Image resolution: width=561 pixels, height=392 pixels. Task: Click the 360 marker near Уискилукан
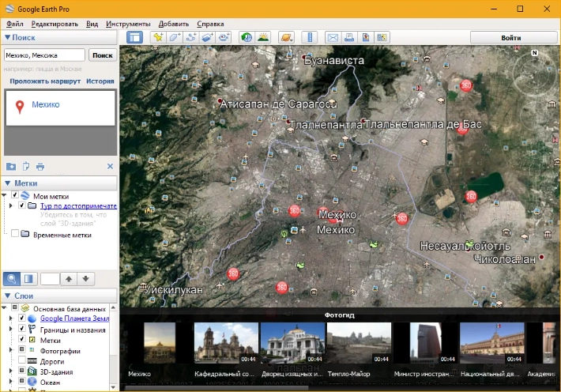[233, 274]
